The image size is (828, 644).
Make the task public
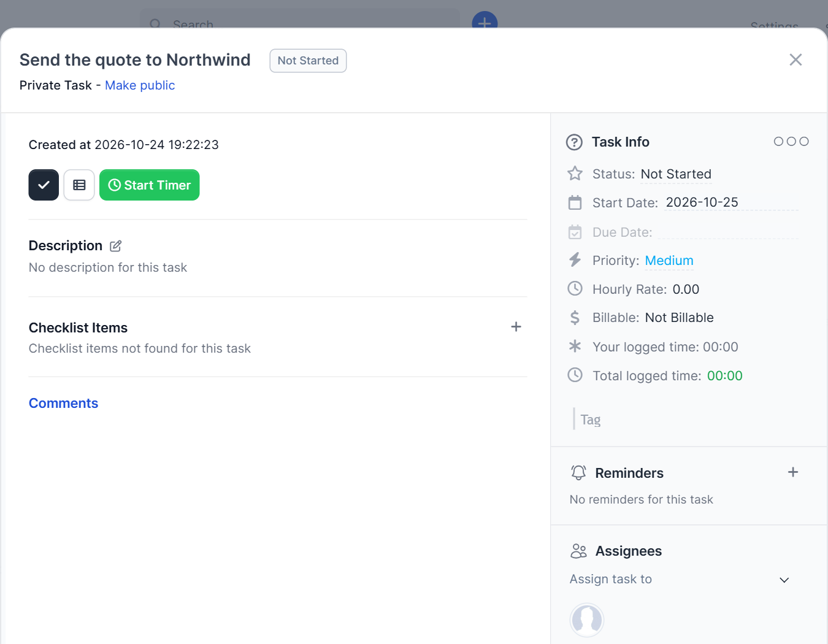140,85
